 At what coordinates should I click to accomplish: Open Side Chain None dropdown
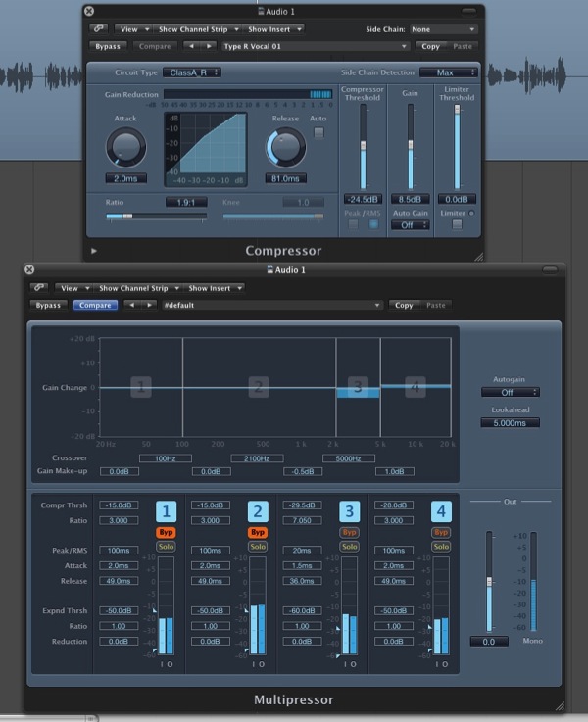click(x=443, y=29)
